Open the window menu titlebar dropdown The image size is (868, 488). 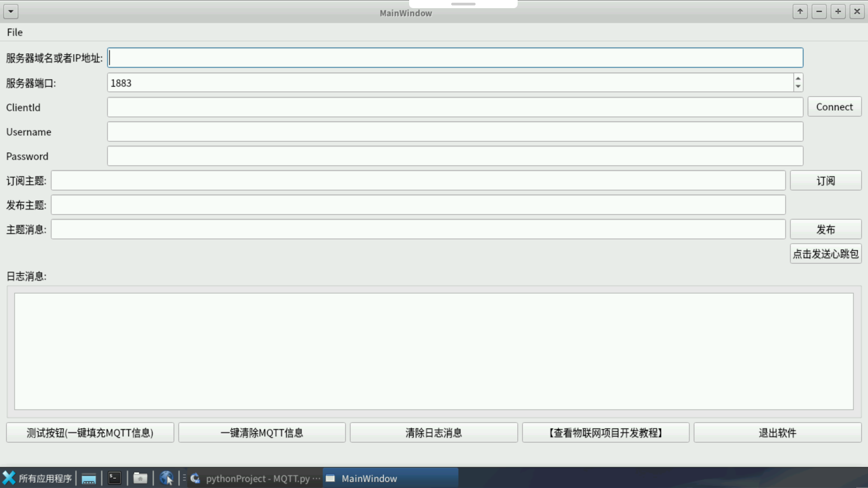pos(11,12)
